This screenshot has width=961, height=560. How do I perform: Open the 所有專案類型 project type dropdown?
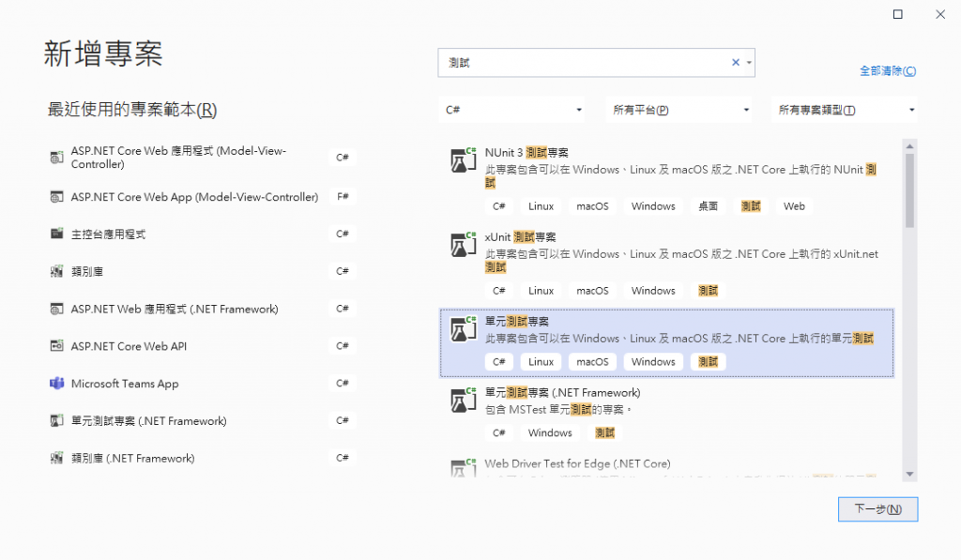tap(845, 110)
